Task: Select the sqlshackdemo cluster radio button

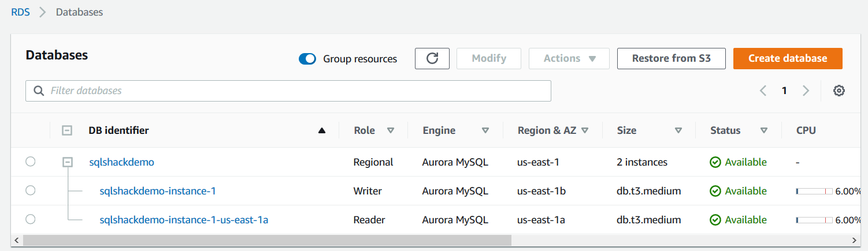Action: tap(31, 162)
